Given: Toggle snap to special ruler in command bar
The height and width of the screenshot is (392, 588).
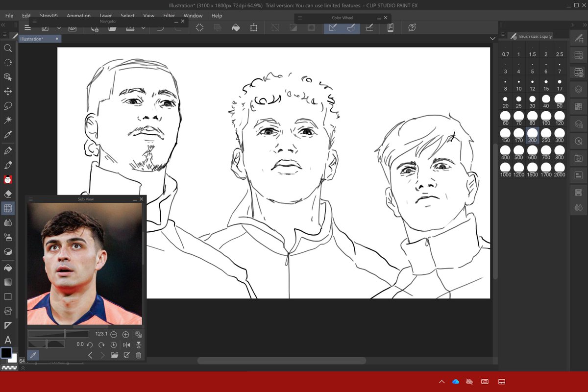Looking at the screenshot, I should [351, 28].
